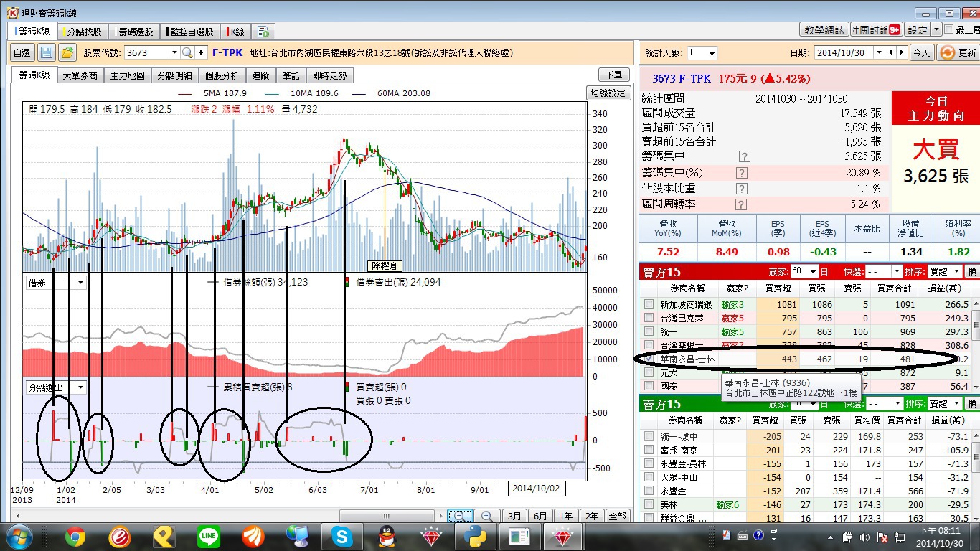Open 教學網誌 tutorial blog button
The height and width of the screenshot is (551, 980).
coord(824,30)
